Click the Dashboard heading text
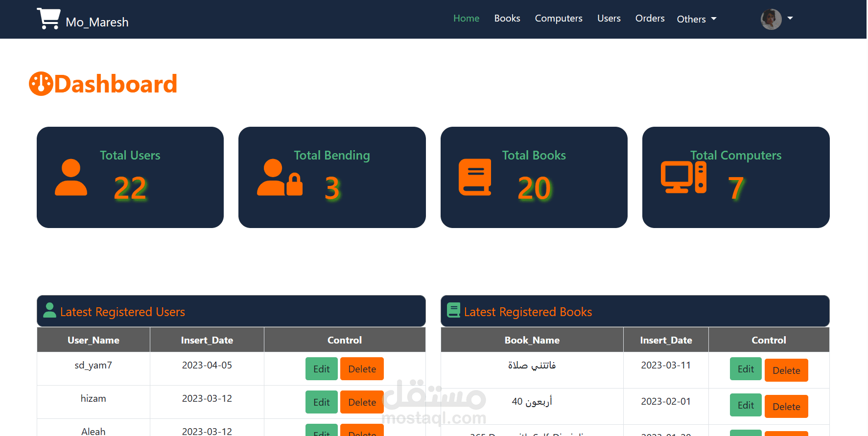The width and height of the screenshot is (868, 436). [x=116, y=84]
